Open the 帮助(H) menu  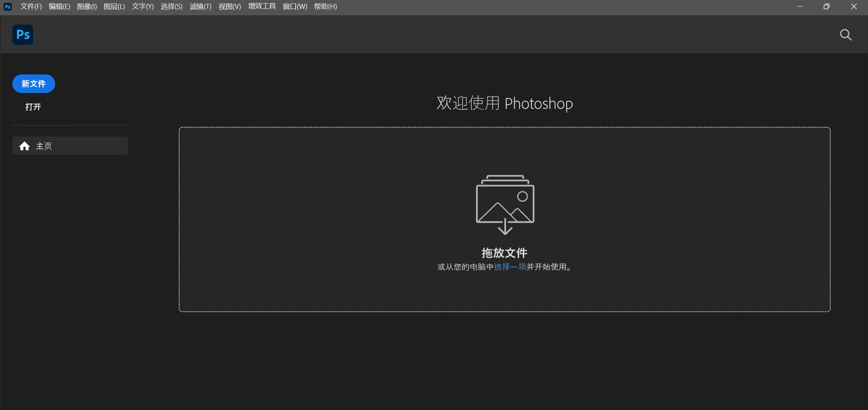pos(325,7)
